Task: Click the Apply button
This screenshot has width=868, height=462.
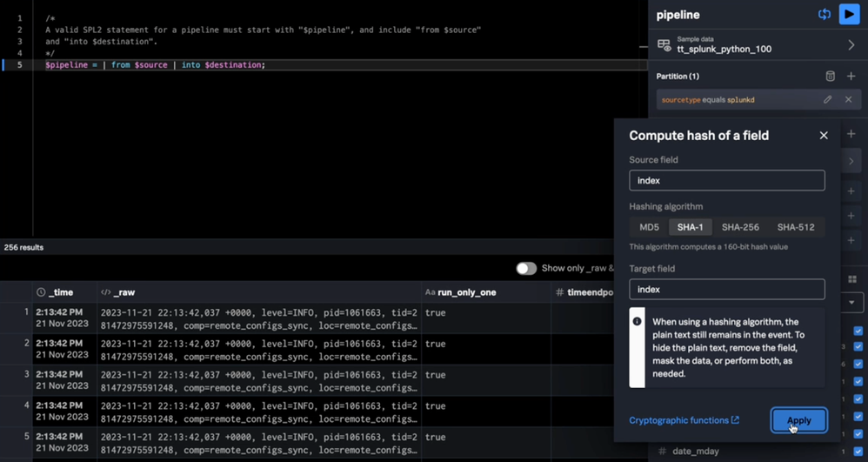Action: pos(798,420)
